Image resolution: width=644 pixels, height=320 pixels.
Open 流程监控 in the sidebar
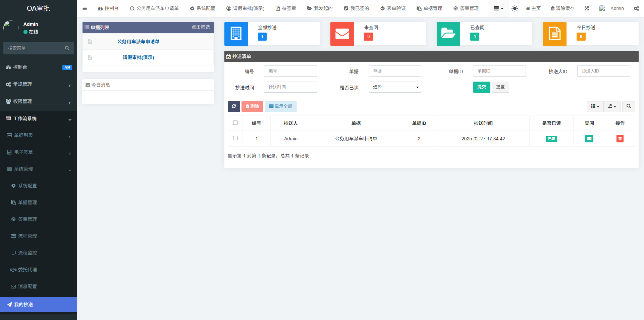(x=28, y=253)
